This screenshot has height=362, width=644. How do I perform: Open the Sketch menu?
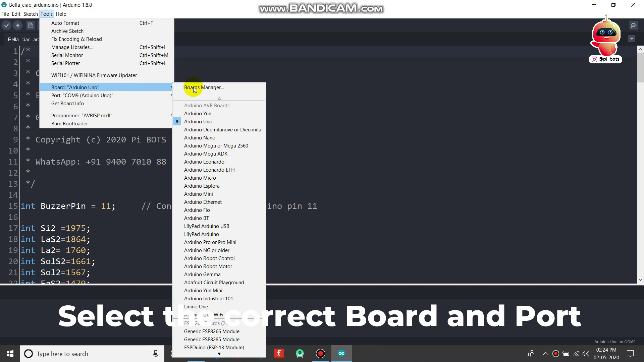click(31, 14)
